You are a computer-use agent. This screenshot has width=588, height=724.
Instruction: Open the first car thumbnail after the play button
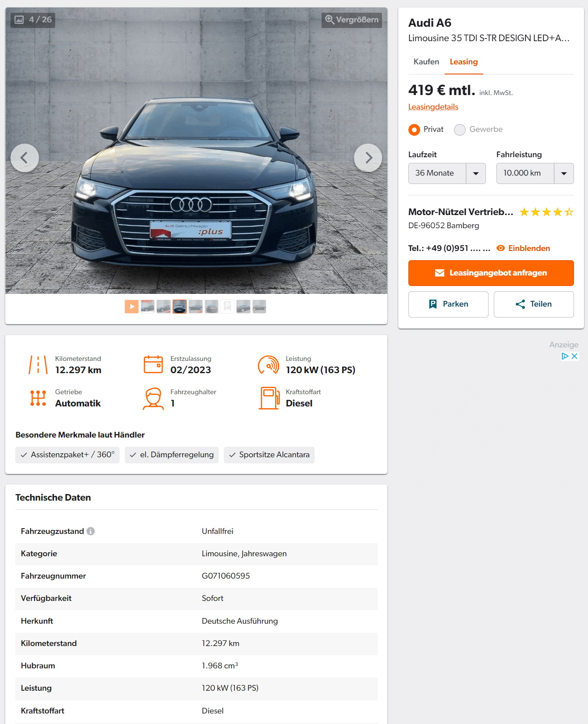[148, 306]
